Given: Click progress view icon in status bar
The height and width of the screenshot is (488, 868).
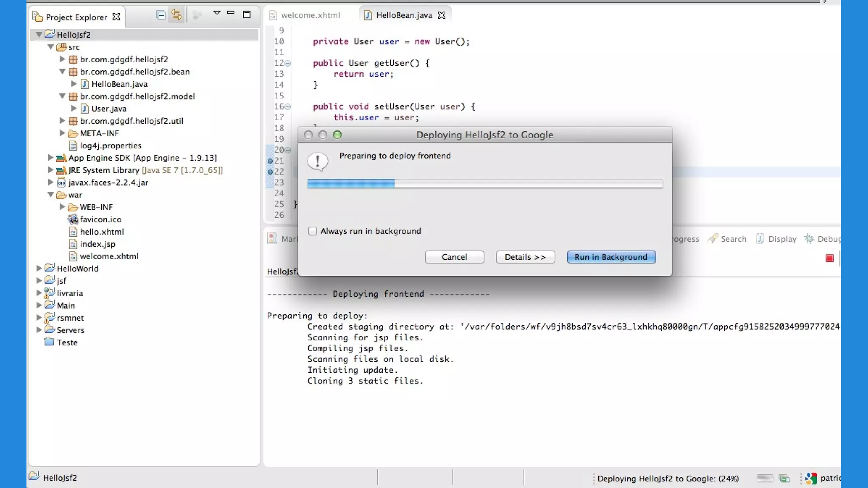Looking at the screenshot, I should click(784, 478).
